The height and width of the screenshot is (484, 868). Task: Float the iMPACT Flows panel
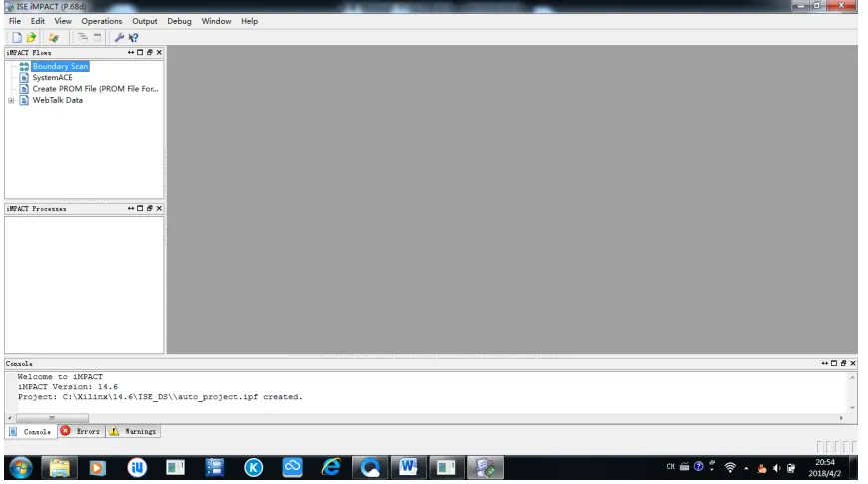[150, 53]
